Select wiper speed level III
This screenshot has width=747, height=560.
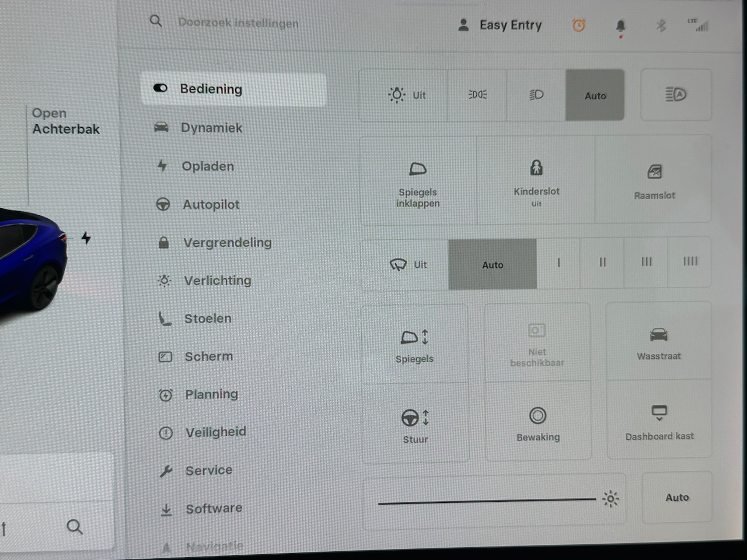point(646,262)
